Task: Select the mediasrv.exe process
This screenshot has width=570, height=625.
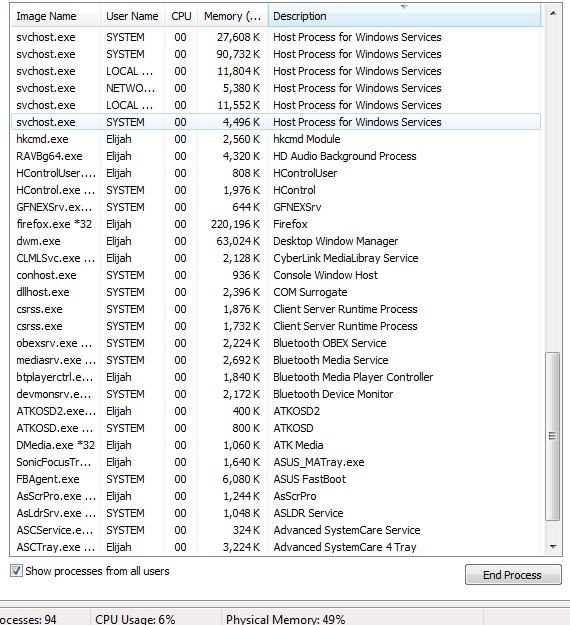Action: click(276, 360)
